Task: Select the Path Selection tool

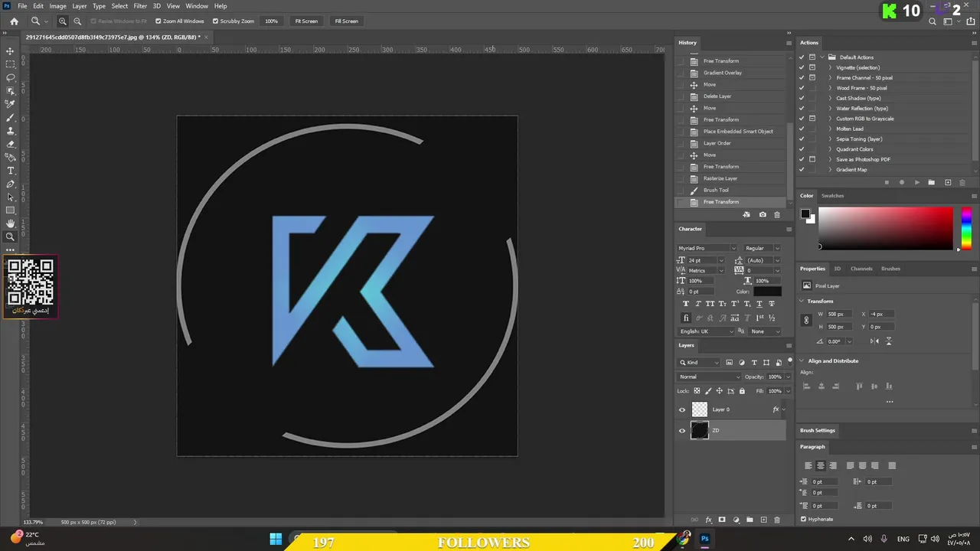Action: (x=10, y=197)
